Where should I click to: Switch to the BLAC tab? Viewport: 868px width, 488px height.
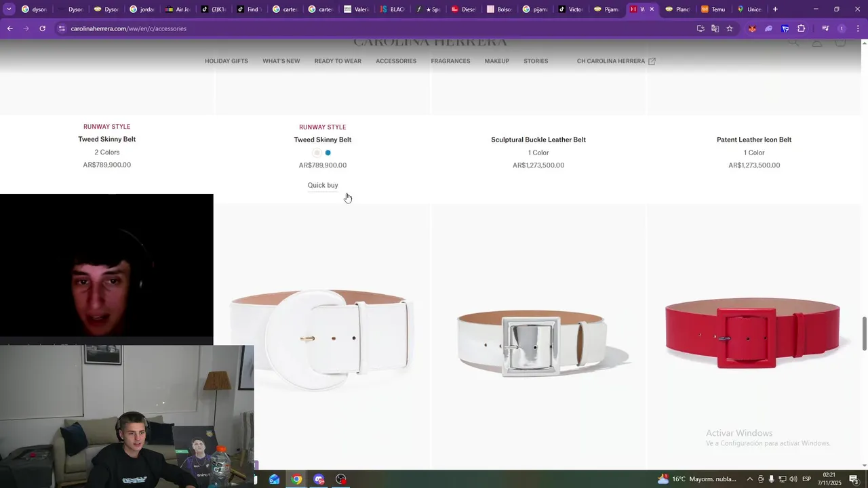click(x=393, y=9)
